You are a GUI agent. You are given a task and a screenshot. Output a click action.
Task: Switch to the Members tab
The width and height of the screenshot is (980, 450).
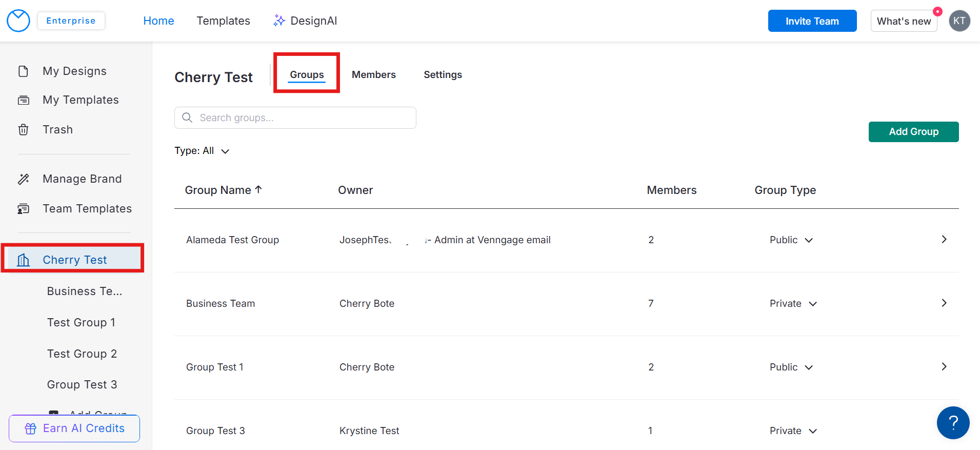[x=373, y=74]
